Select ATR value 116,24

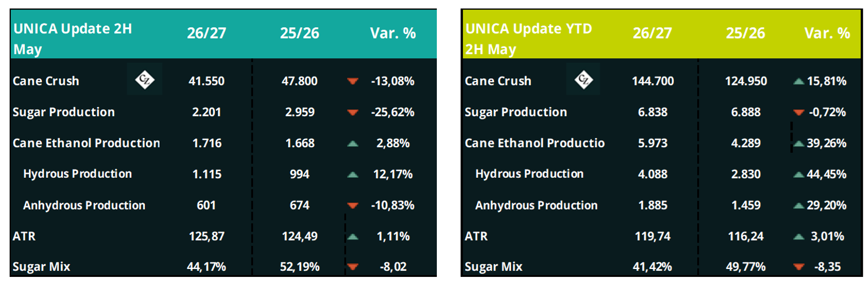click(x=746, y=236)
